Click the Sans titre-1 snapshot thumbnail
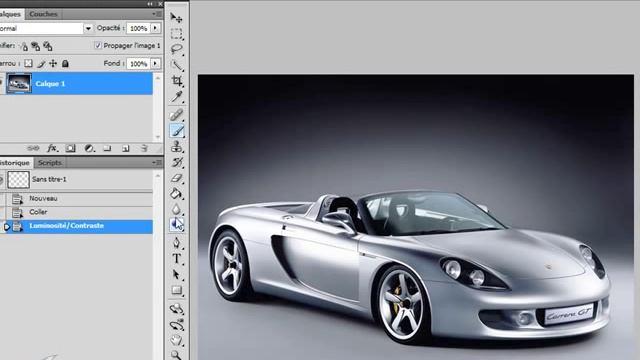640x360 pixels. (x=18, y=180)
